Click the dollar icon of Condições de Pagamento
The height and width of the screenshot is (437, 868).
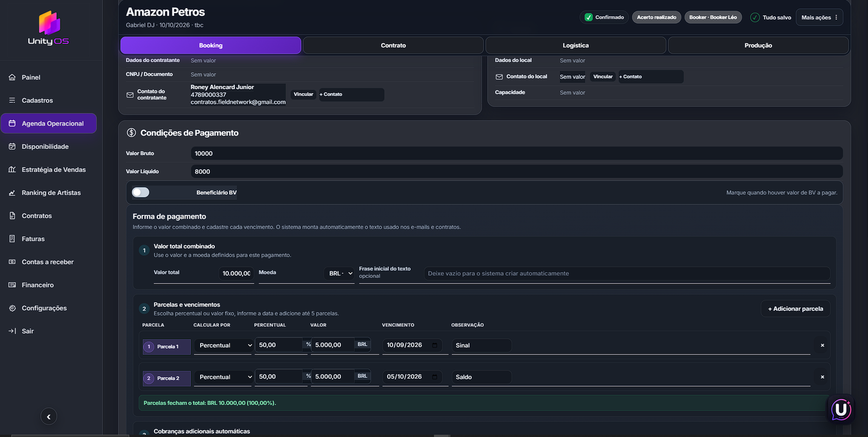pos(131,132)
